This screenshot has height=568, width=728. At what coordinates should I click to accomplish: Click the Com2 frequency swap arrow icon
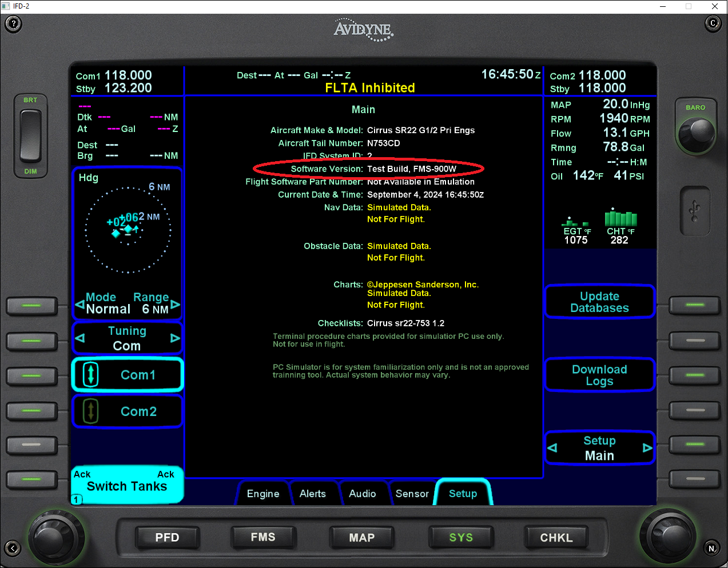click(90, 411)
